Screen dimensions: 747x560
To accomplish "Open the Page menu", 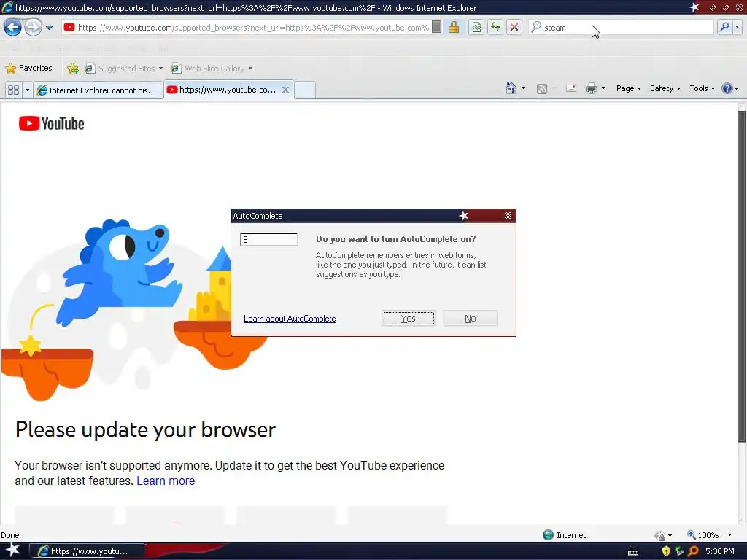I will click(x=628, y=88).
